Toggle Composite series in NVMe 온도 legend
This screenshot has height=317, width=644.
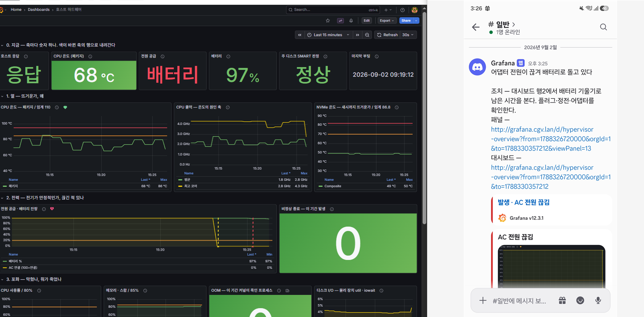333,186
